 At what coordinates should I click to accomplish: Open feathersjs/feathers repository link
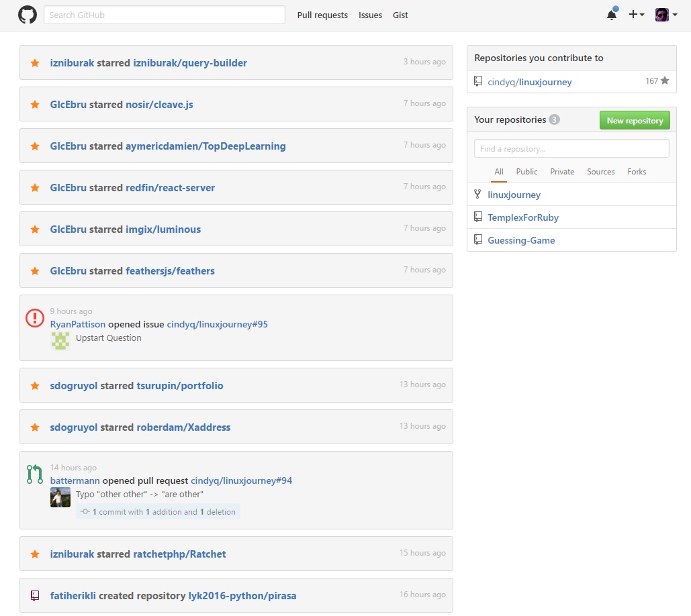click(170, 271)
